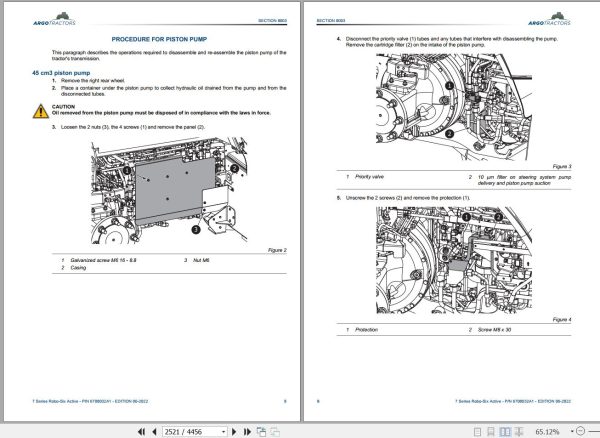Click next view icon (greyed)
This screenshot has width=600, height=438.
pyautogui.click(x=275, y=431)
